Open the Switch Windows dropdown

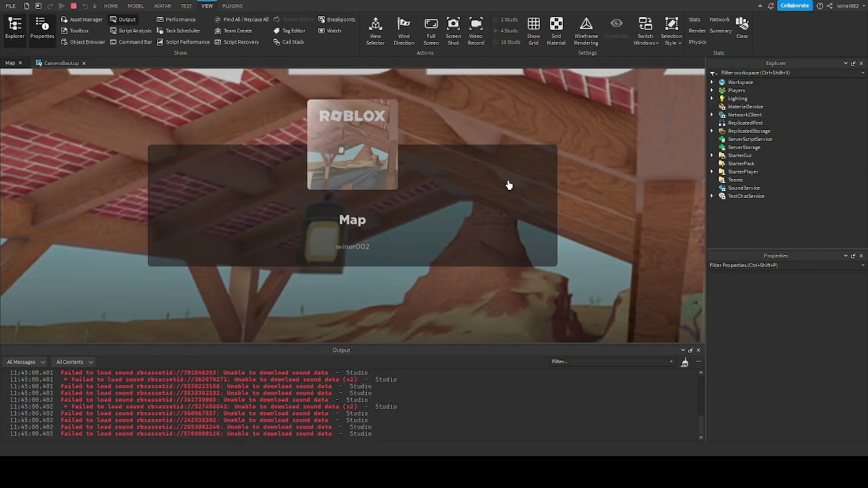[x=646, y=30]
